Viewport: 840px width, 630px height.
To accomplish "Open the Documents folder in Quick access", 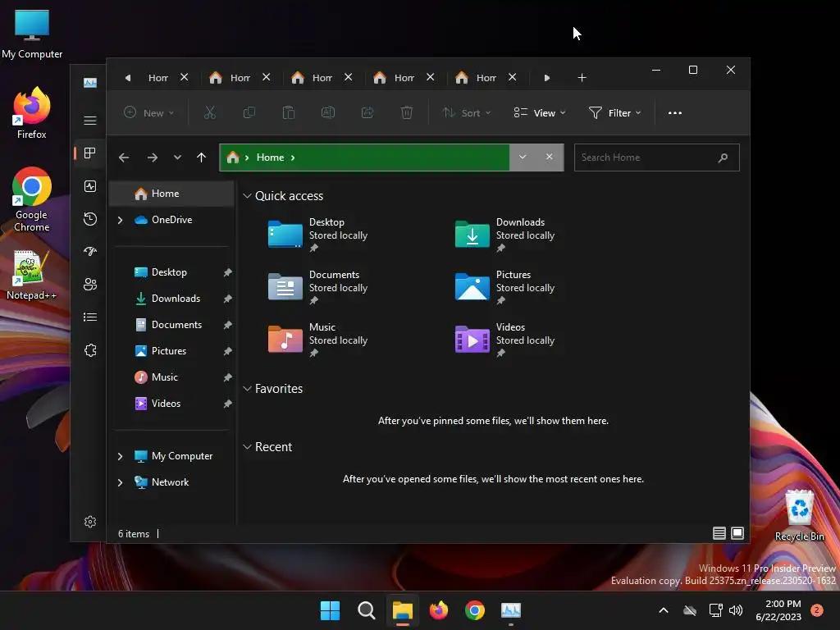I will coord(318,287).
